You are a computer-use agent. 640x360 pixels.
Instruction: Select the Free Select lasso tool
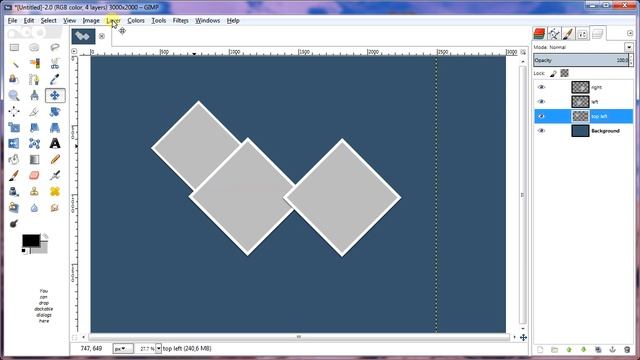pos(55,48)
